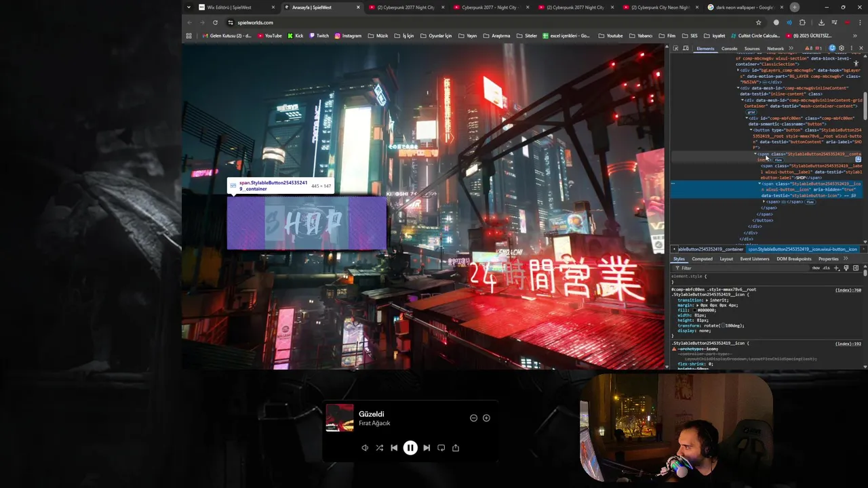Open the AI assistance icon in DevTools
The height and width of the screenshot is (488, 868).
point(832,48)
